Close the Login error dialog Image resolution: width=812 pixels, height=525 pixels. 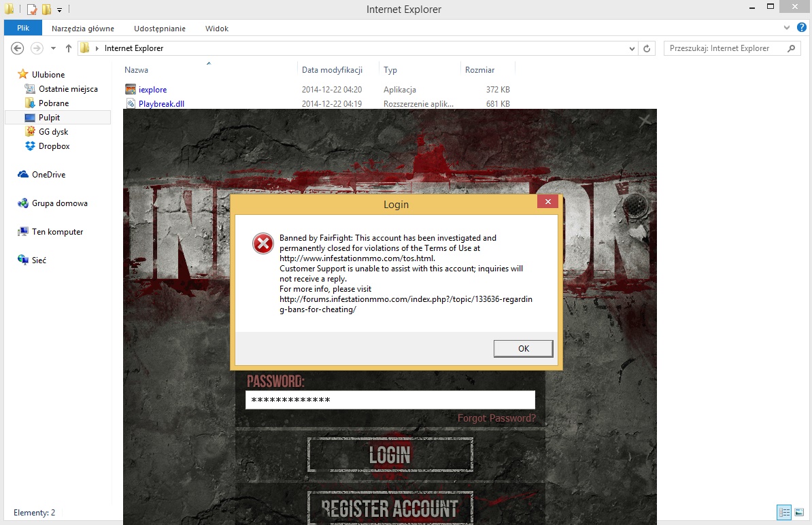[x=547, y=201]
